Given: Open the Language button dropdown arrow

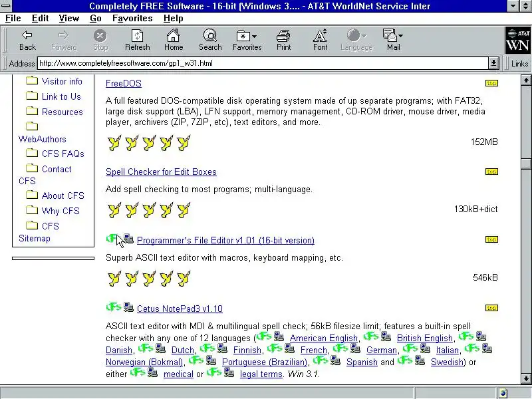Looking at the screenshot, I should click(x=364, y=36).
